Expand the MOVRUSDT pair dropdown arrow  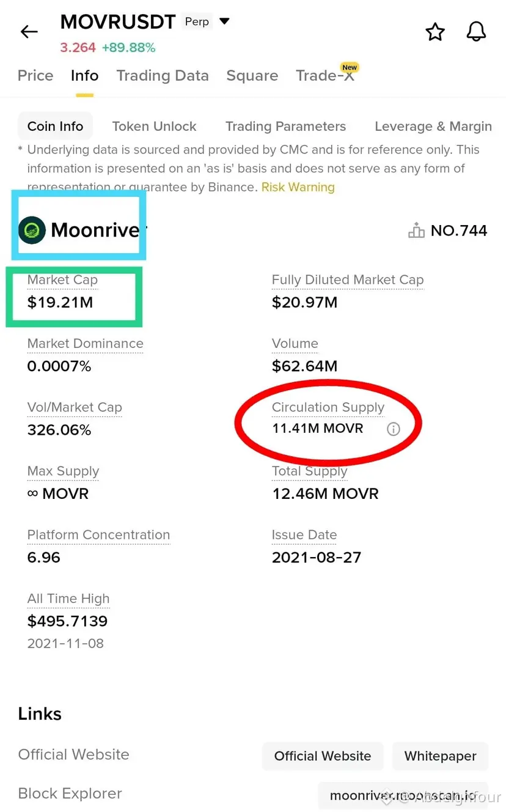tap(224, 21)
